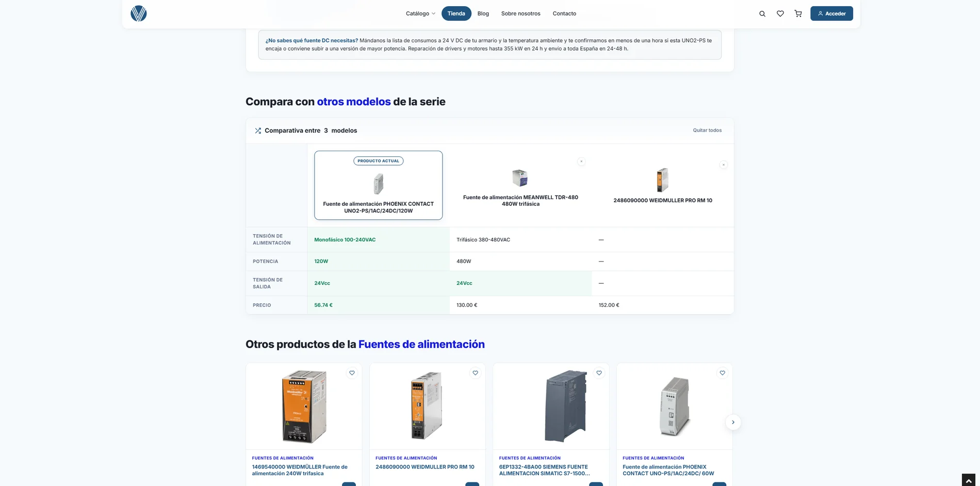This screenshot has height=486, width=980.
Task: Open Sobre nosotros page
Action: tap(521, 13)
